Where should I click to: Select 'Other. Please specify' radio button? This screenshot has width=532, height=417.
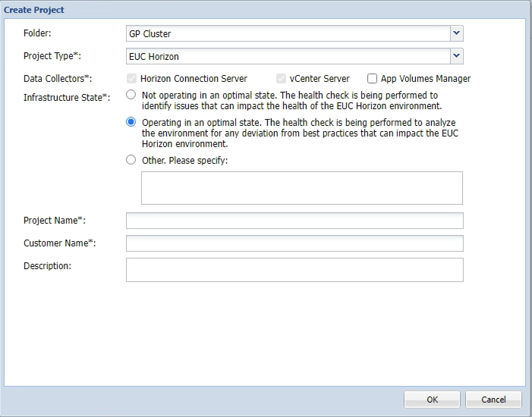131,160
